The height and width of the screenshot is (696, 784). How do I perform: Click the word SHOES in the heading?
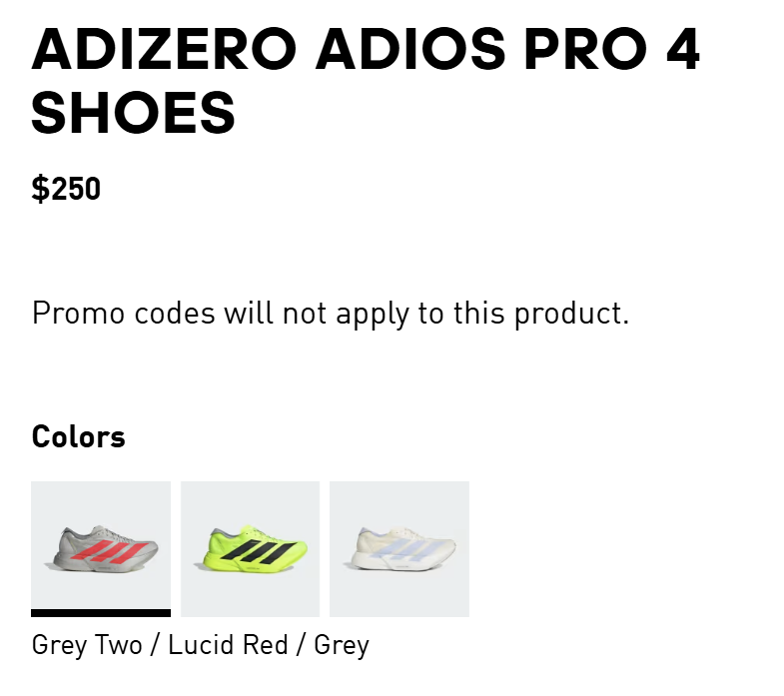pyautogui.click(x=134, y=113)
